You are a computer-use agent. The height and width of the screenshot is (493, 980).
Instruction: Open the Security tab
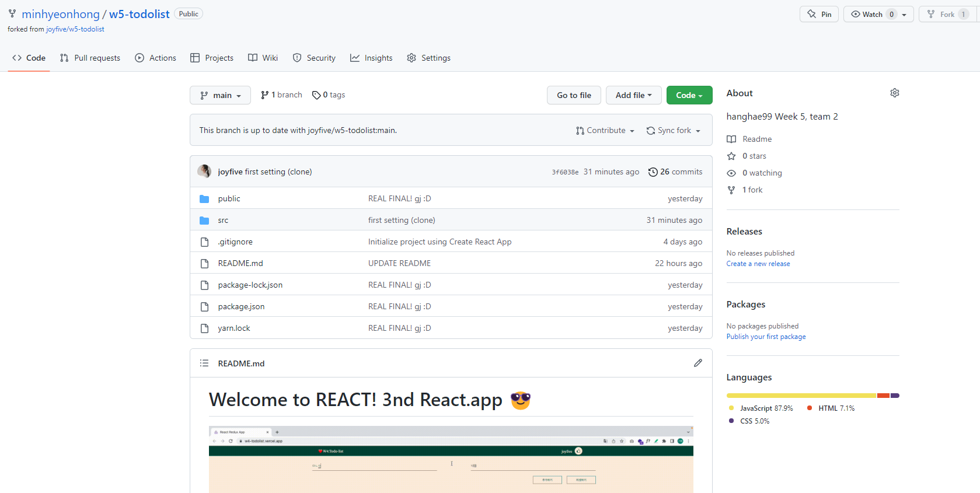[314, 58]
